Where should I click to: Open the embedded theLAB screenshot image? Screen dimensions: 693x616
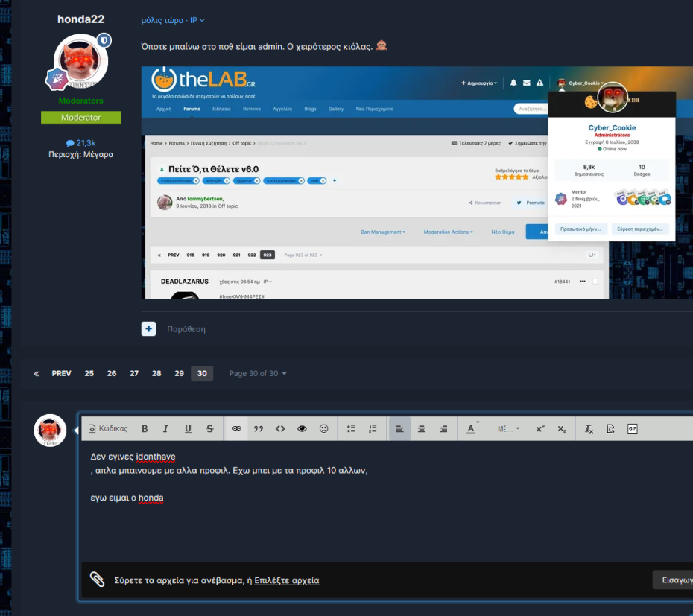417,183
